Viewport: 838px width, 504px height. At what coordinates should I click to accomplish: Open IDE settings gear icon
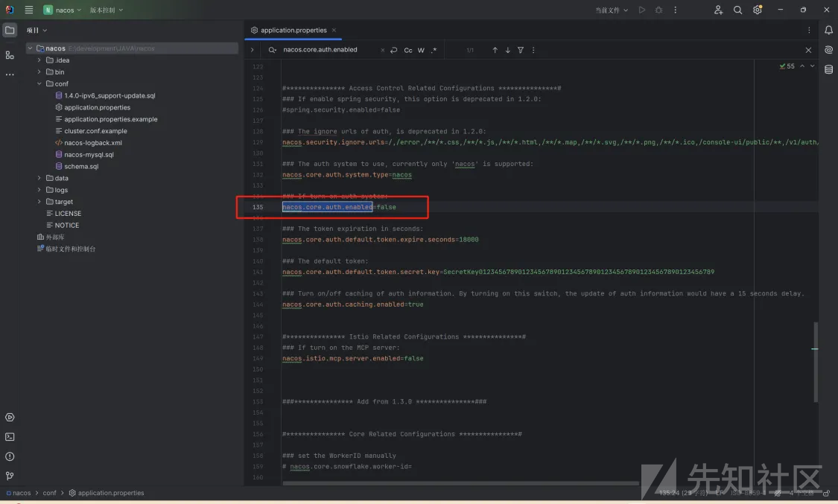[758, 10]
